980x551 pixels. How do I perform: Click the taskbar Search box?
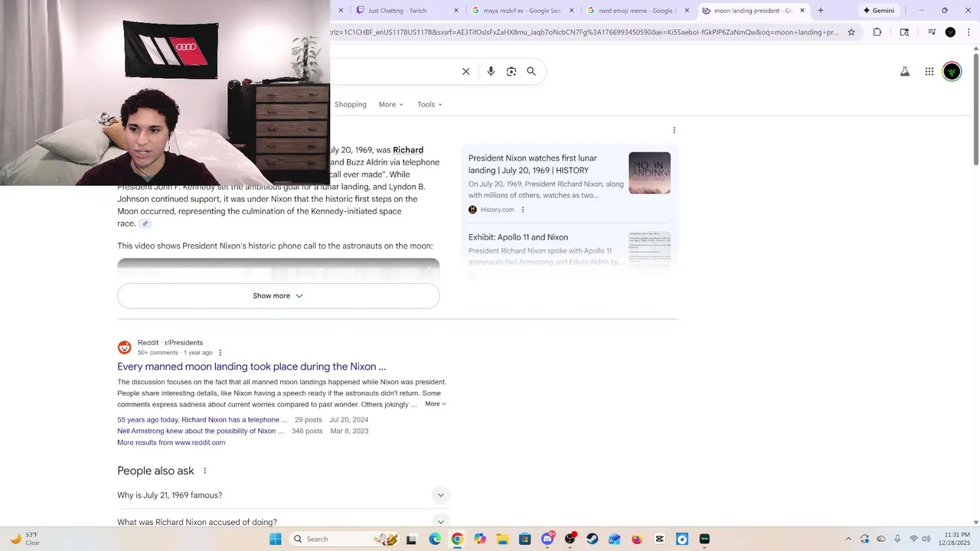click(346, 539)
